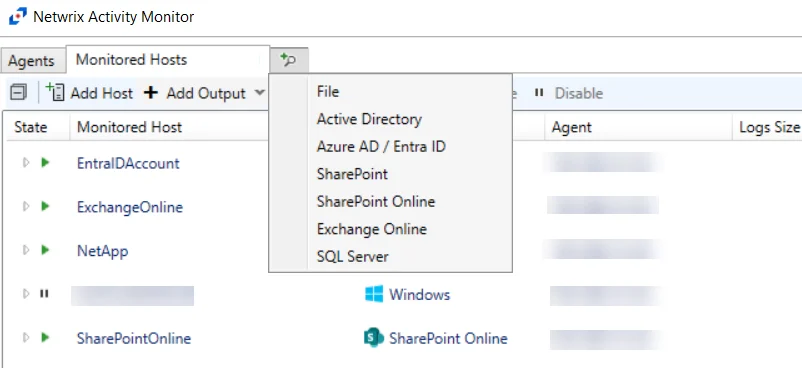Click the green running state icon for EntraIDAccount

46,163
